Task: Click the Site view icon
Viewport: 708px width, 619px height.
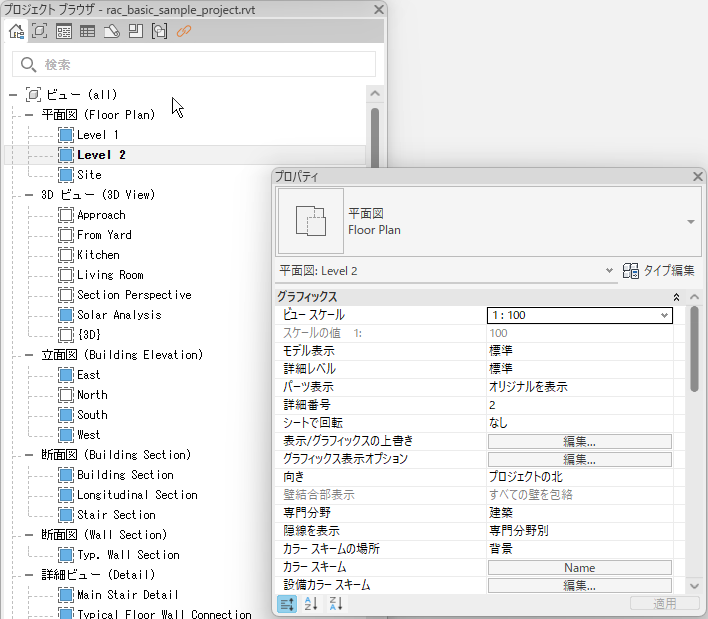Action: tap(66, 175)
